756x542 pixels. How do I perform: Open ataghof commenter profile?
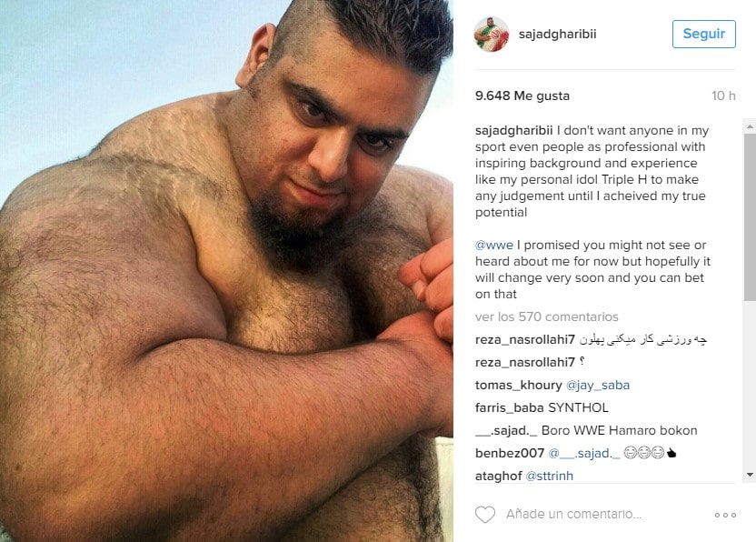(x=498, y=476)
